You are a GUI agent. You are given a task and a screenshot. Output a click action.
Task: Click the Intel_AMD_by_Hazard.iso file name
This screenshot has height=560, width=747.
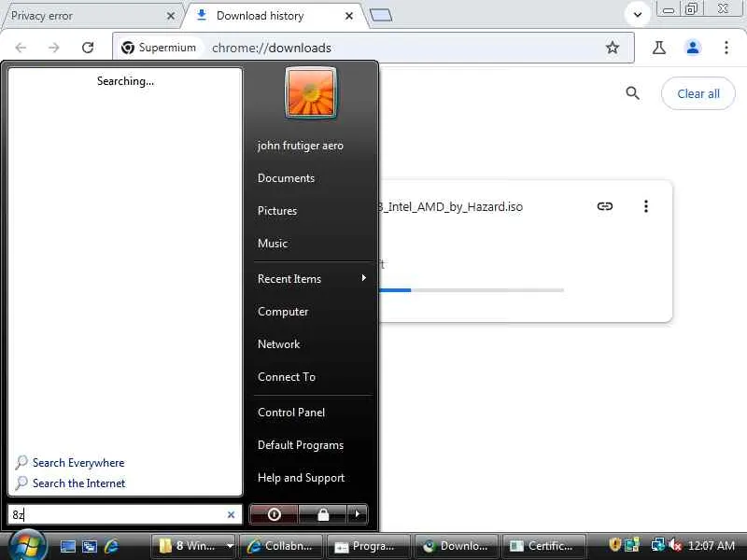(451, 206)
